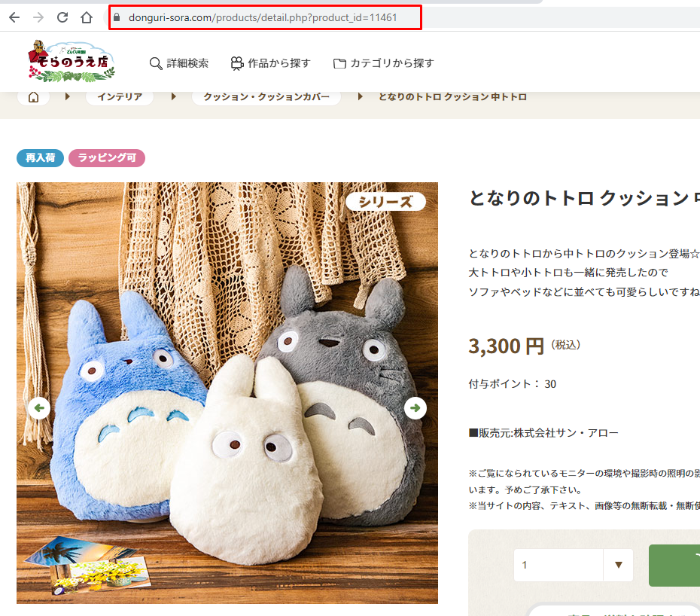Show the previous product image with the left arrow
Screen dimensions: 700x616
tap(39, 408)
